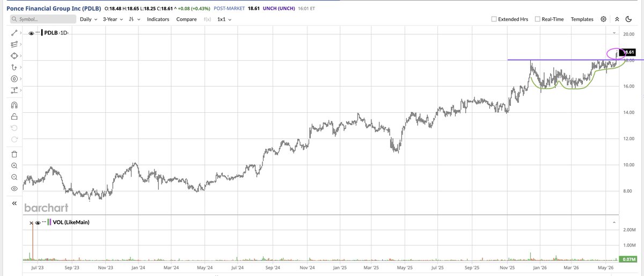The height and width of the screenshot is (276, 644).
Task: Collapse the header with double-chevron icon
Action: point(617,19)
